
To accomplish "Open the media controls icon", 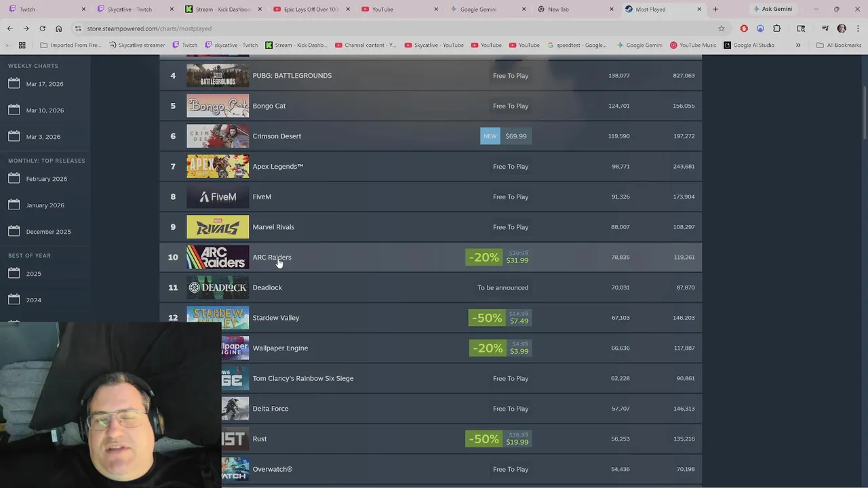I will [825, 28].
